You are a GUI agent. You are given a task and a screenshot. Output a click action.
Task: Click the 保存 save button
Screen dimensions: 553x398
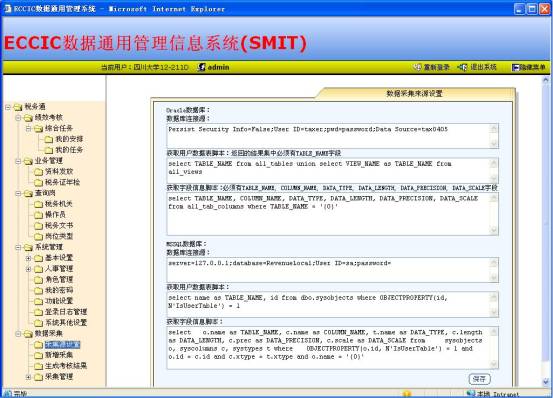pyautogui.click(x=479, y=379)
